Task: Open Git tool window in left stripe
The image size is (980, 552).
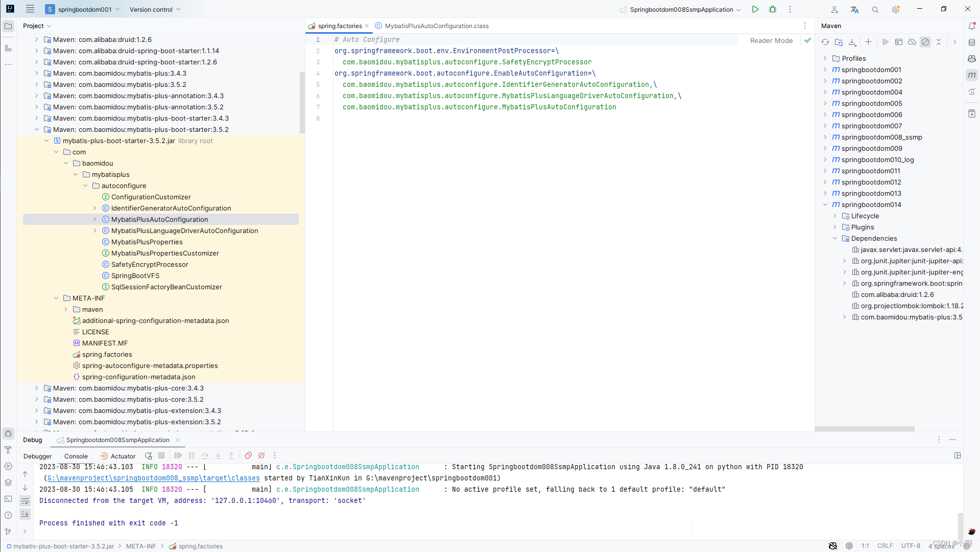Action: 8,532
